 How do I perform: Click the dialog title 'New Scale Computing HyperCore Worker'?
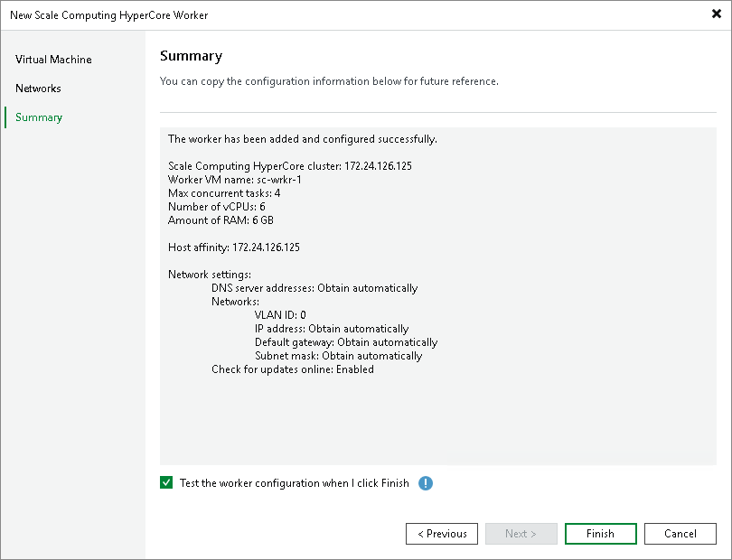point(109,15)
